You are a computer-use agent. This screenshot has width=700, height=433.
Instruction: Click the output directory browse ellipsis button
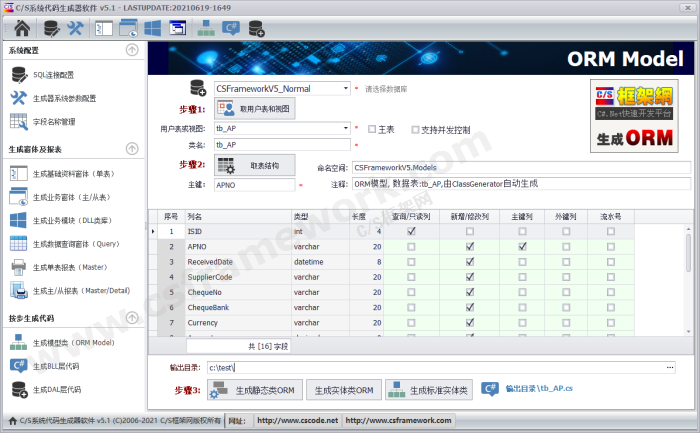coord(670,367)
